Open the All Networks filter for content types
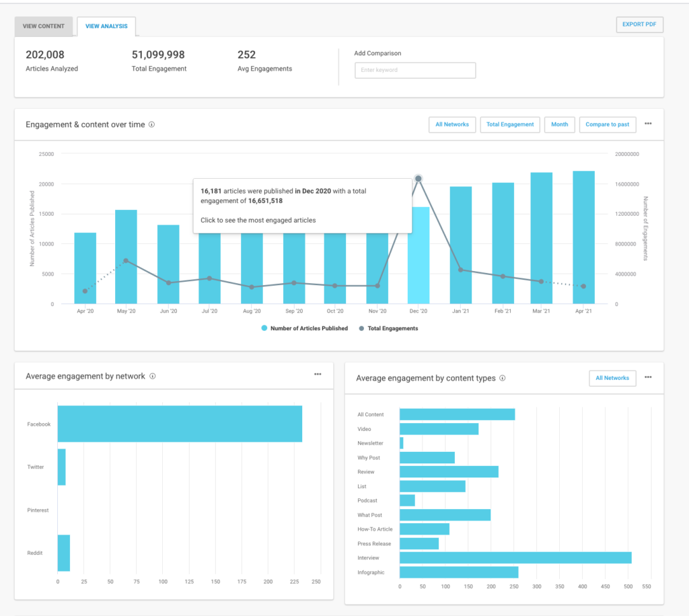 click(612, 378)
